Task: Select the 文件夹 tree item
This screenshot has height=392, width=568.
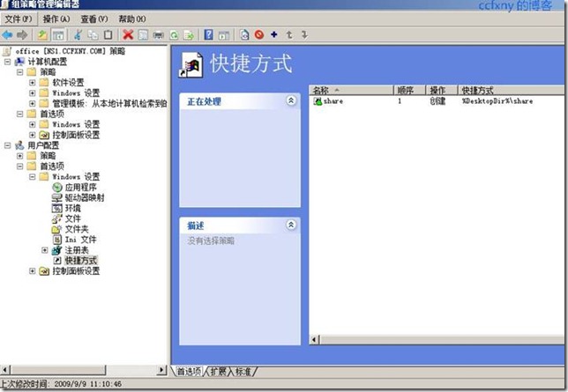Action: pyautogui.click(x=77, y=229)
